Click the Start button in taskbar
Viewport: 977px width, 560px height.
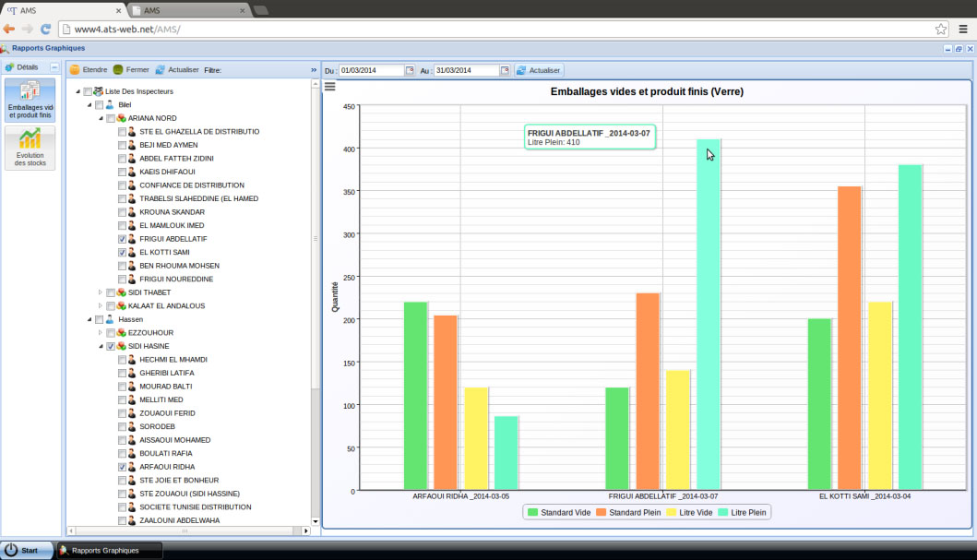click(x=24, y=551)
